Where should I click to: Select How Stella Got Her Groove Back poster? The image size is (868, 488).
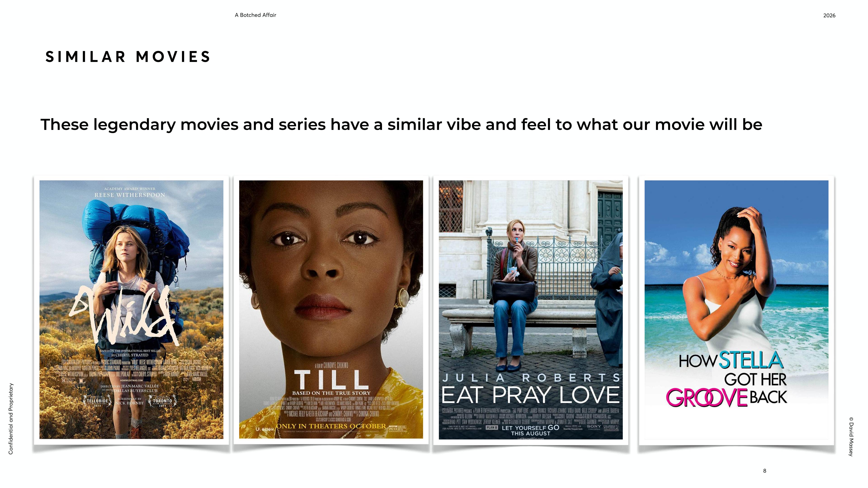[736, 310]
